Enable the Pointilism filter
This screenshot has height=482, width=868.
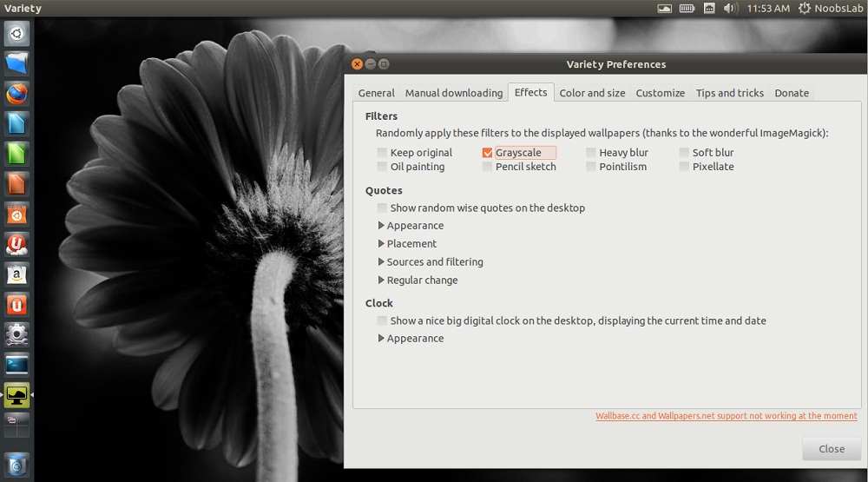(x=590, y=167)
